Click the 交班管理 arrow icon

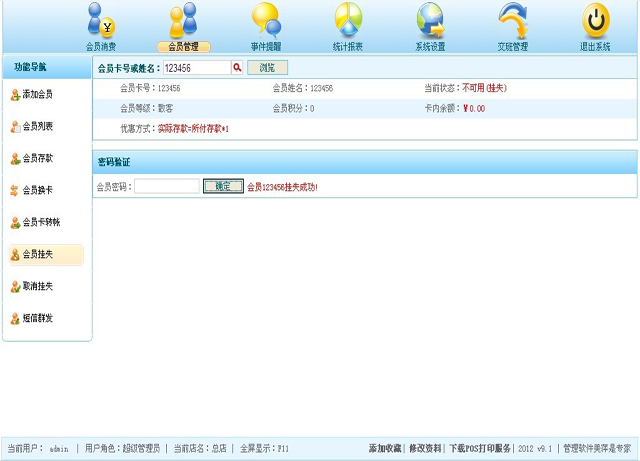point(513,22)
